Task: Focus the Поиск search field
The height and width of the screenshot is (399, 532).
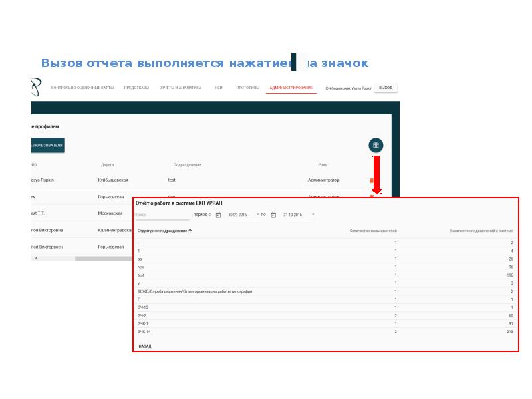Action: 162,215
